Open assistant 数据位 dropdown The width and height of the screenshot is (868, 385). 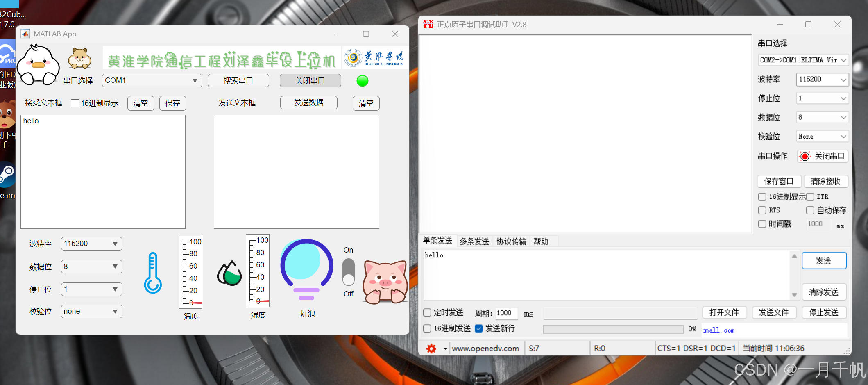[x=822, y=117]
